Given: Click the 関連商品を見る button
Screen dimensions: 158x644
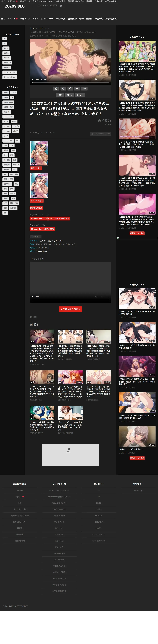Looking at the screenshot, I should click(x=36, y=208).
